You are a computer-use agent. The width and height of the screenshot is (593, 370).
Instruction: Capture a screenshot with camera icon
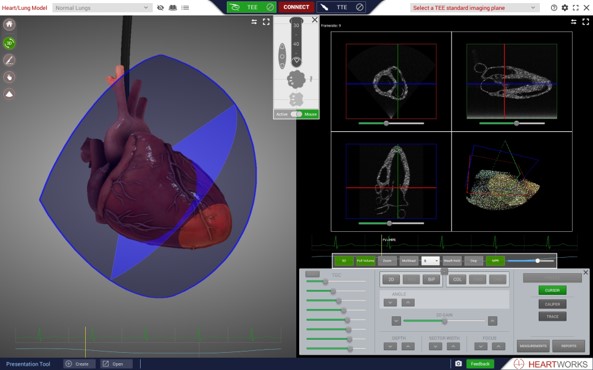[458, 364]
